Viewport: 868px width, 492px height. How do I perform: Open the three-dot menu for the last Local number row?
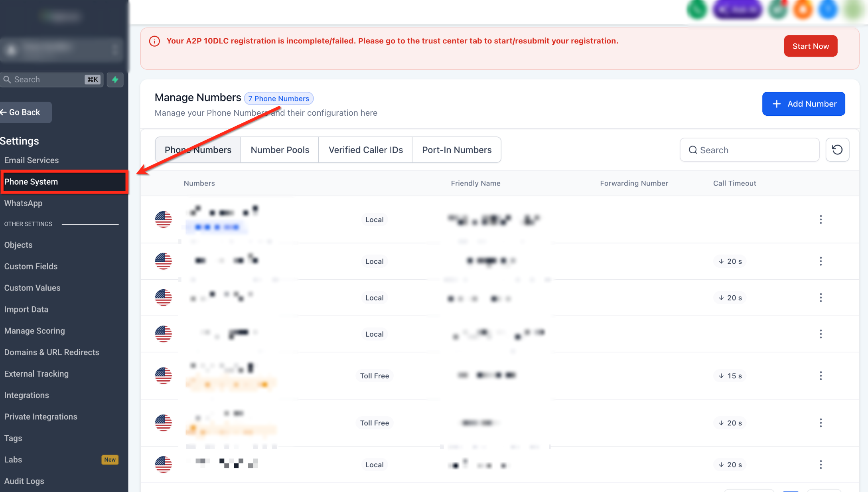click(821, 464)
